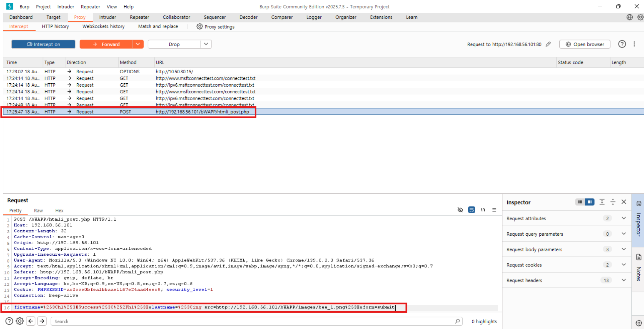The image size is (644, 329).
Task: Select the POST htmli_post.php request row
Action: coord(323,112)
